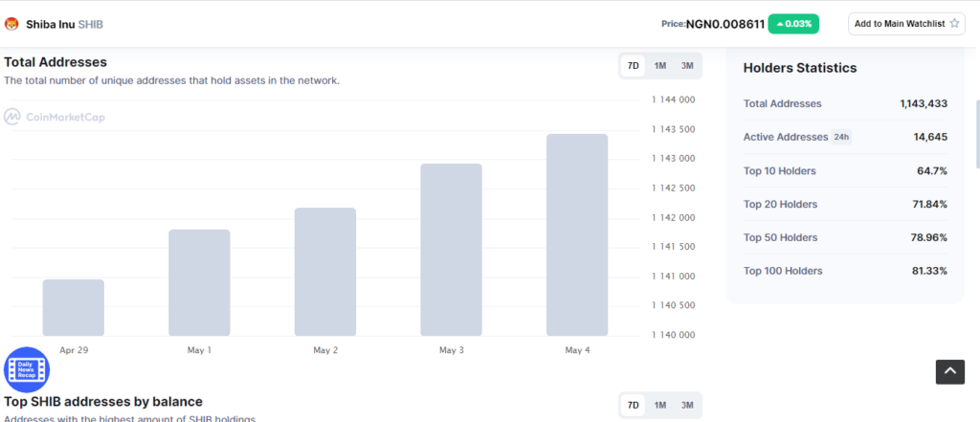Select 1M range for Total Addresses chart
The width and height of the screenshot is (980, 422).
[x=660, y=66]
